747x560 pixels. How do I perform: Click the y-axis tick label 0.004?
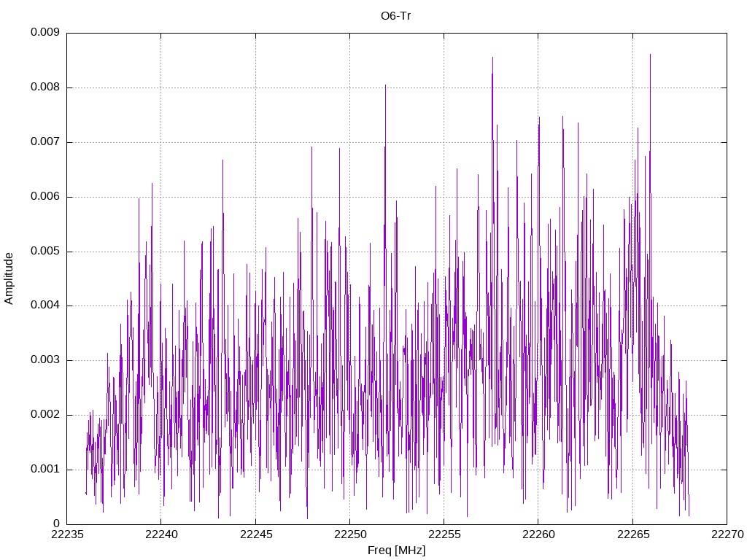tap(44, 306)
